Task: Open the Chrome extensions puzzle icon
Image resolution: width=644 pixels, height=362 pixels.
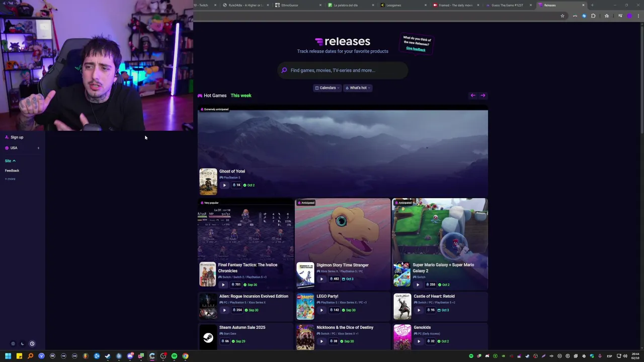Action: (x=593, y=16)
